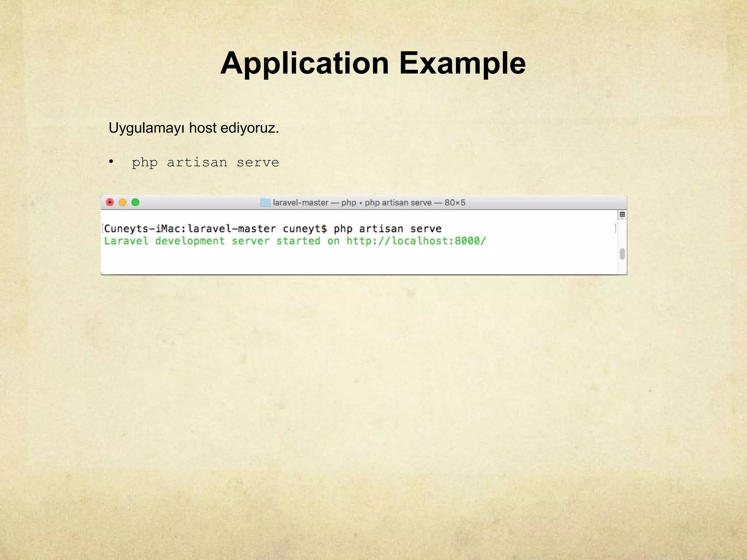Viewport: 747px width, 560px height.
Task: Click the folder icon in terminal title bar
Action: click(265, 202)
